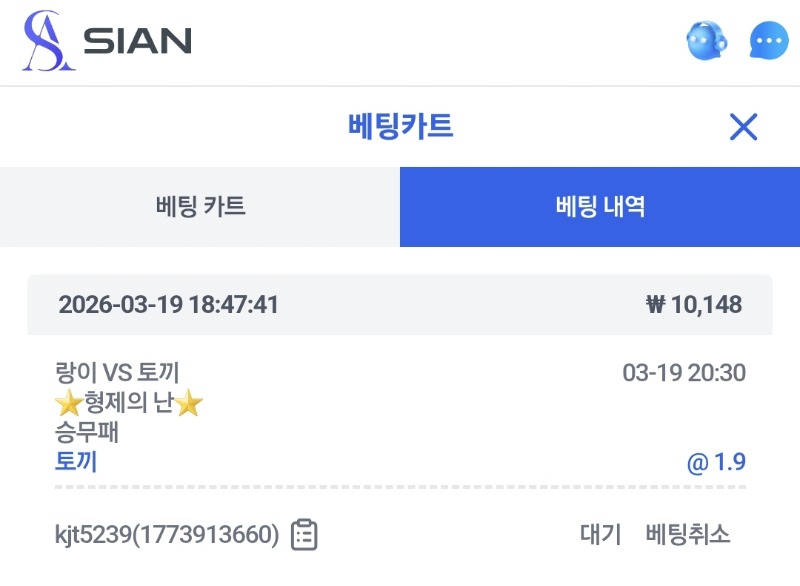The image size is (800, 586).
Task: Switch to the 베팅 카트 tab
Action: (200, 207)
